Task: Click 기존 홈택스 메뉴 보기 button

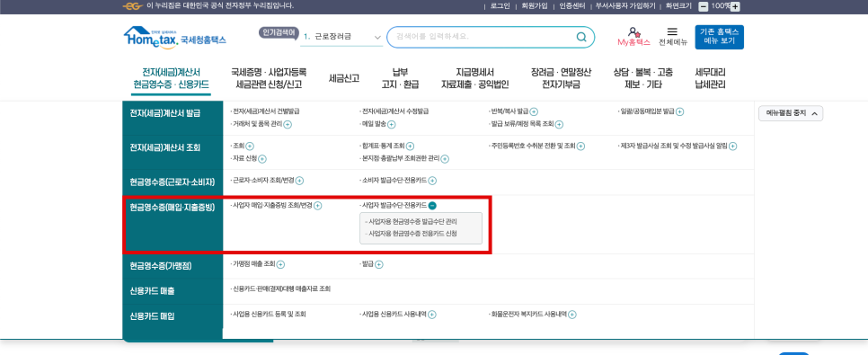Action: pyautogui.click(x=719, y=37)
